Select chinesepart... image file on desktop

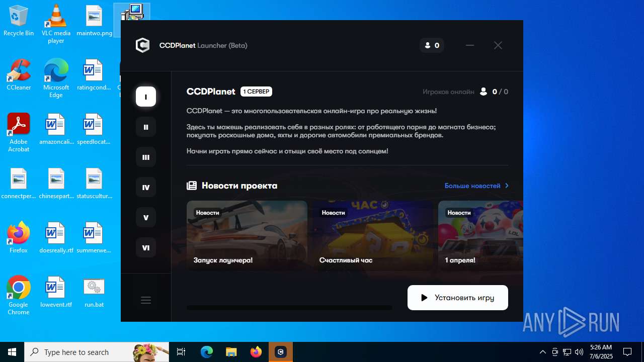[56, 184]
